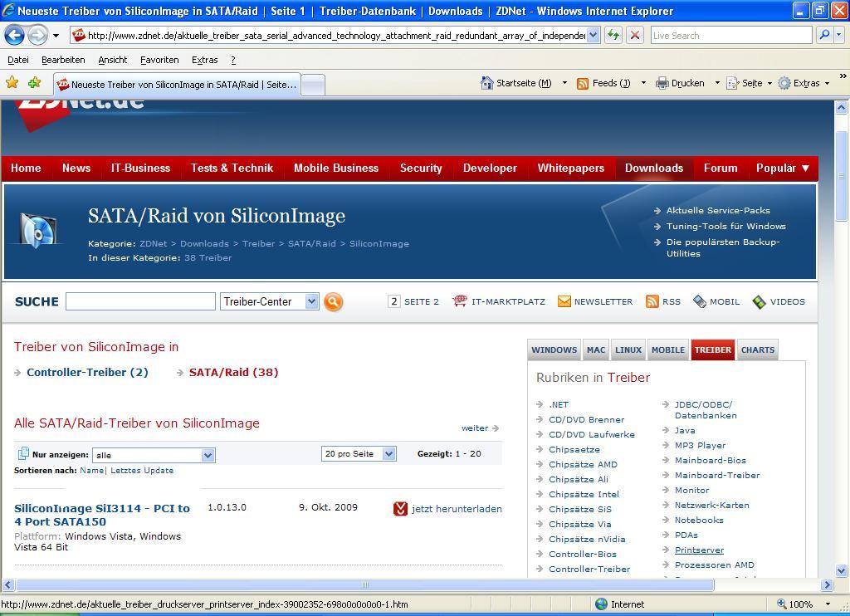Open the recent pages dropdown arrow
Viewport: 850px width, 616px height.
tap(56, 36)
